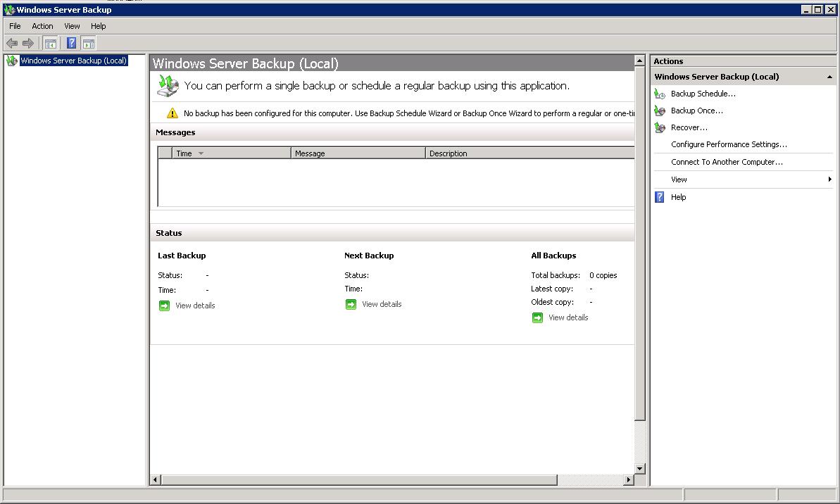Click the '0 copies' total backups value
The height and width of the screenshot is (504, 840).
coord(603,275)
